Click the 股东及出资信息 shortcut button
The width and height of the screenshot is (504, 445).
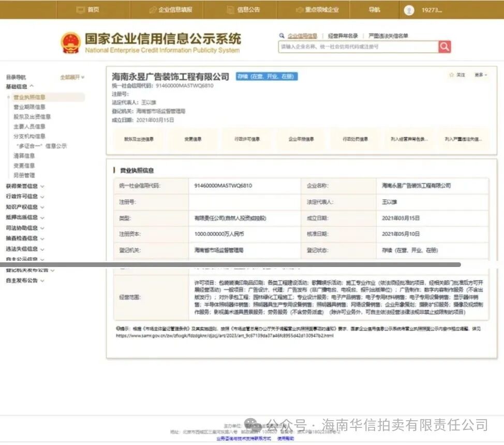(x=139, y=139)
